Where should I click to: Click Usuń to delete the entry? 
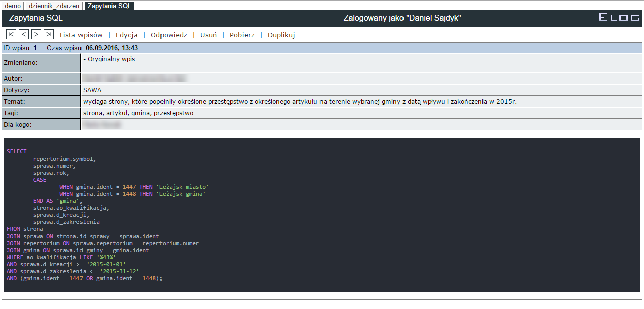click(208, 35)
